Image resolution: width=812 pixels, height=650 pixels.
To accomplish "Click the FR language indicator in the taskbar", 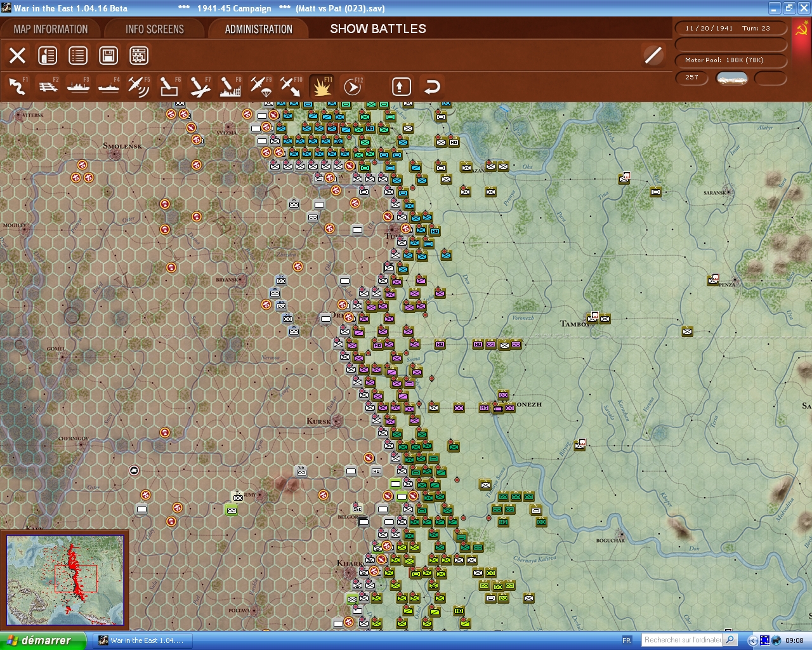I will (627, 640).
